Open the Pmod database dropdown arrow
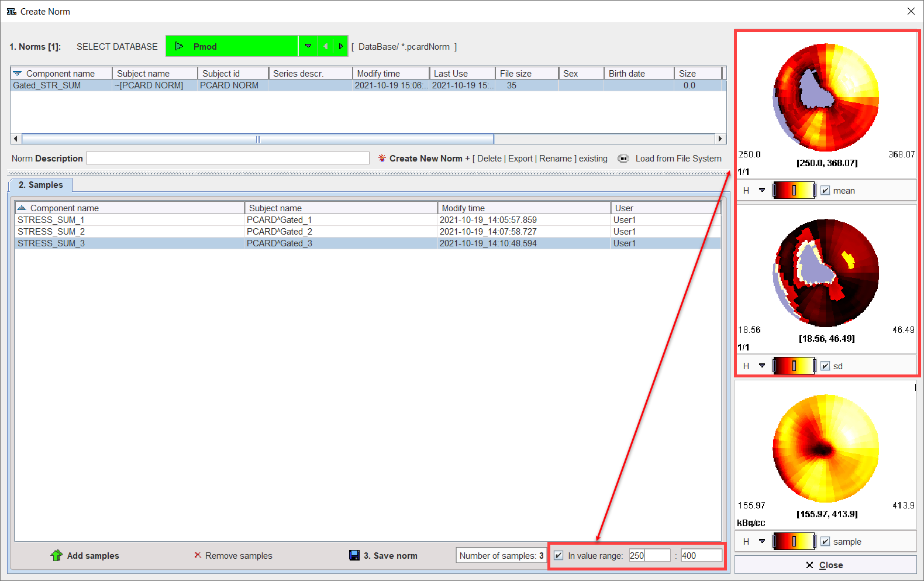 (308, 46)
